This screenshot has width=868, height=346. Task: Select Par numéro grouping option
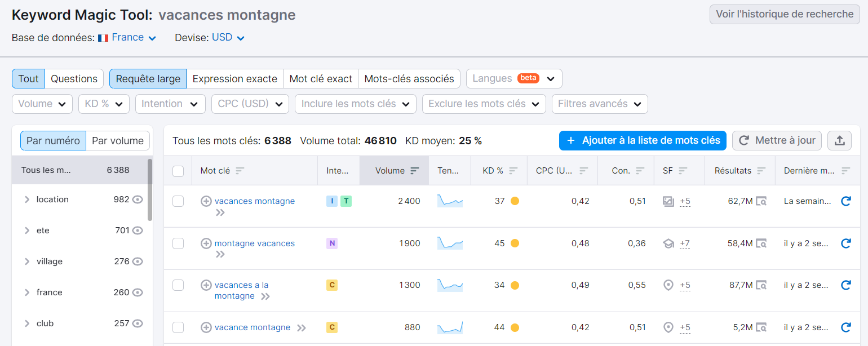(54, 141)
